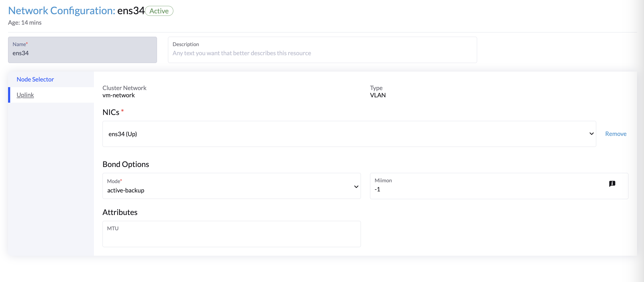Click the Attributes section heading

(120, 212)
